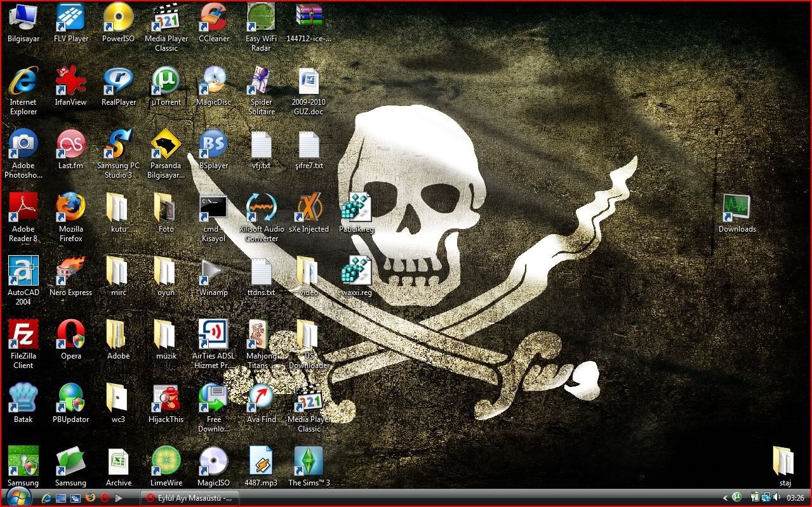Viewport: 812px width, 507px height.
Task: Open the mirc folder
Action: 119,277
